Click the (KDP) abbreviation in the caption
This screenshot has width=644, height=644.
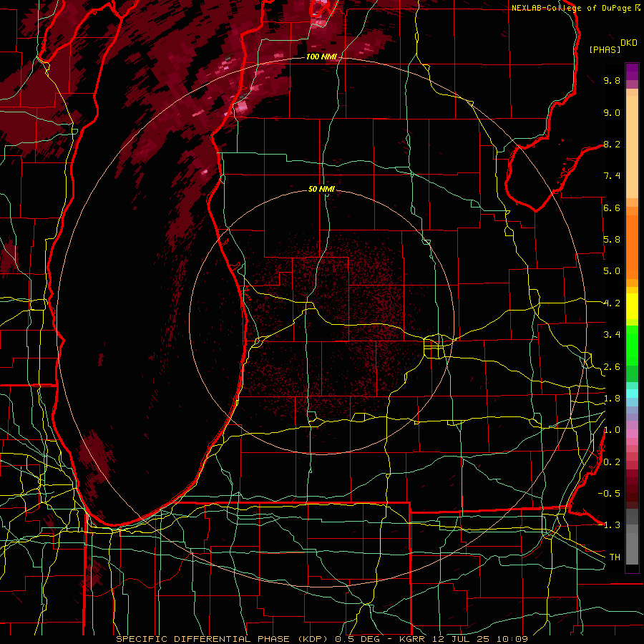pos(313,639)
